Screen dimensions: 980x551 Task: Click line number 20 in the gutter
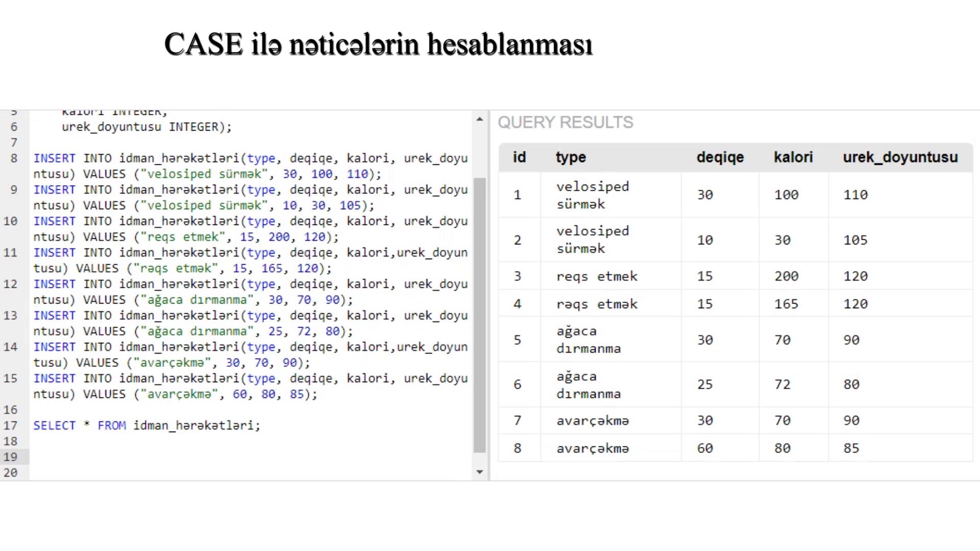pos(11,472)
